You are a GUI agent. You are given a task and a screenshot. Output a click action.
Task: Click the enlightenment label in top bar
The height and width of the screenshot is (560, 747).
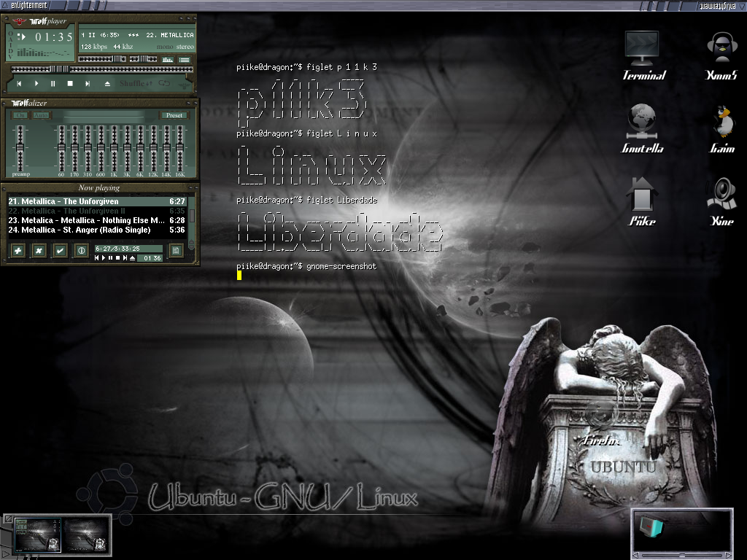[x=28, y=5]
